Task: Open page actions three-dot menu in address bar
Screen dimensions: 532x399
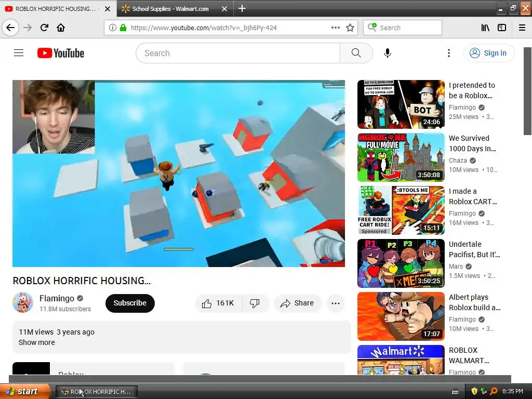Action: tap(335, 28)
